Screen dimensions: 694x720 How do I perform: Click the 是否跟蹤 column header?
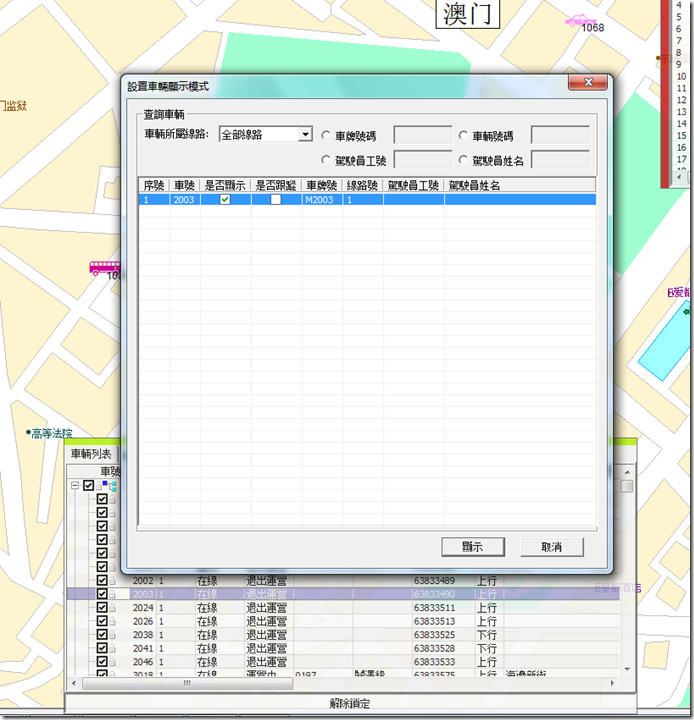click(276, 186)
